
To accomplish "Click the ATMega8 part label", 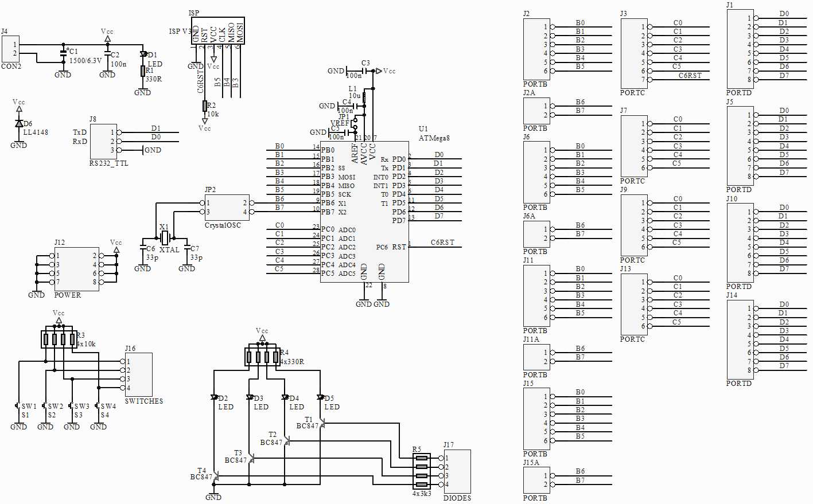I will click(x=434, y=138).
